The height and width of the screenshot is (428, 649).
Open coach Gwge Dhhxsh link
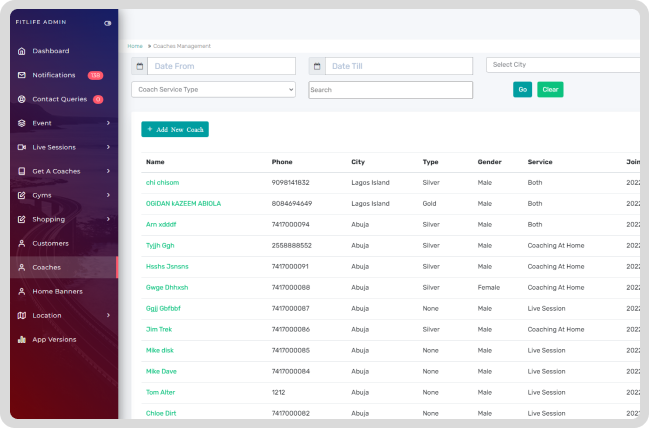pyautogui.click(x=167, y=287)
